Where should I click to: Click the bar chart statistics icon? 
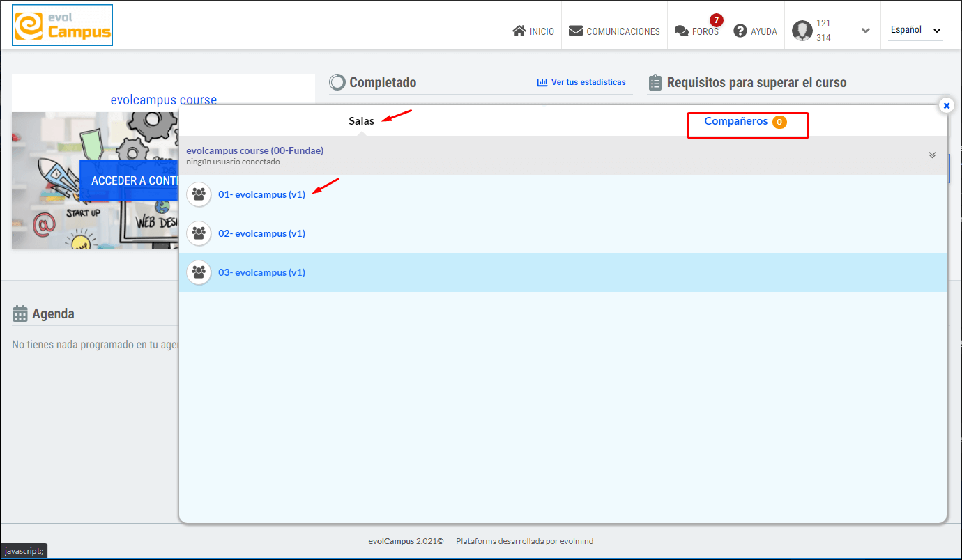pyautogui.click(x=542, y=82)
